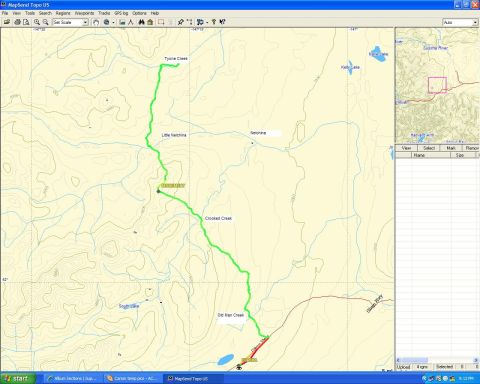Select the Zoom Out magnifier tool
Image resolution: width=480 pixels, height=384 pixels.
[x=46, y=22]
